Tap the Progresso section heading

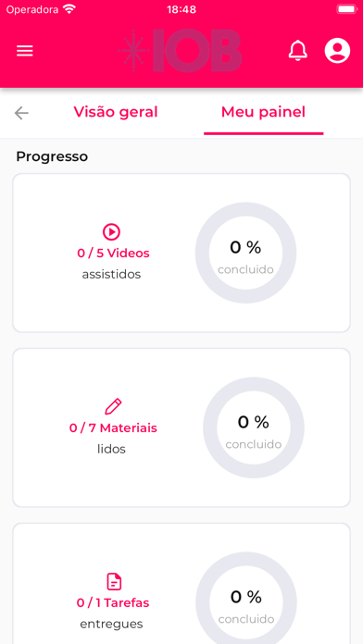pos(52,156)
